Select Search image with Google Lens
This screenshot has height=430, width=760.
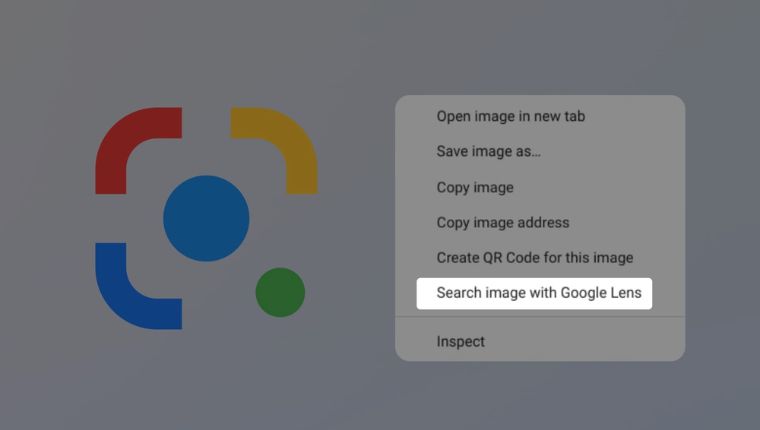(538, 293)
